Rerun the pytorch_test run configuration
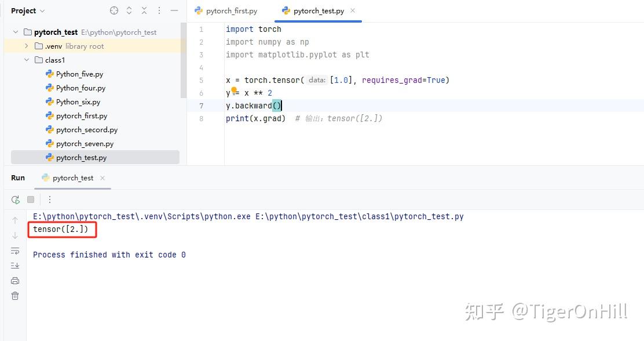 [15, 199]
